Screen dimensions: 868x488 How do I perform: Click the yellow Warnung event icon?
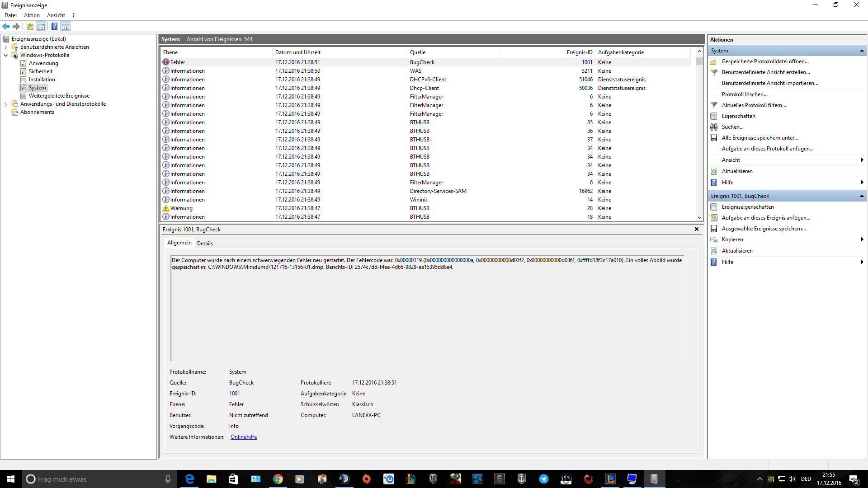pos(166,208)
